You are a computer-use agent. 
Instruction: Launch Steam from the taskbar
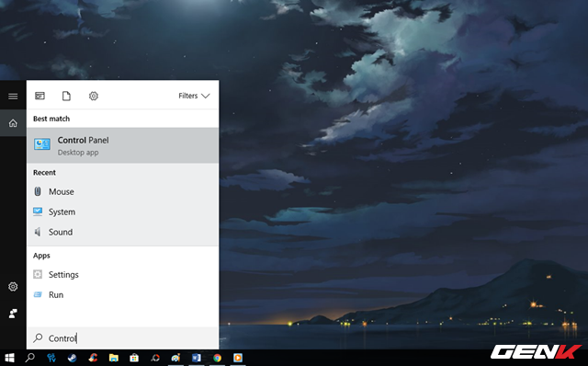pos(72,358)
